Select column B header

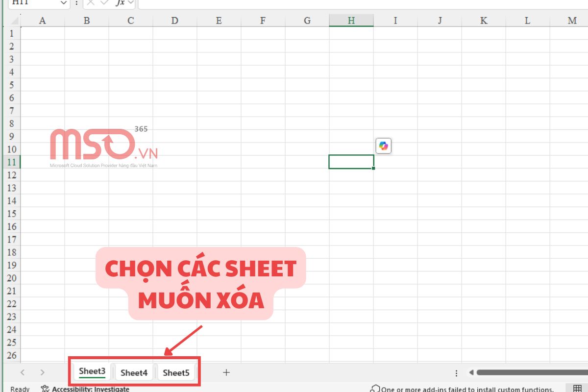(86, 21)
